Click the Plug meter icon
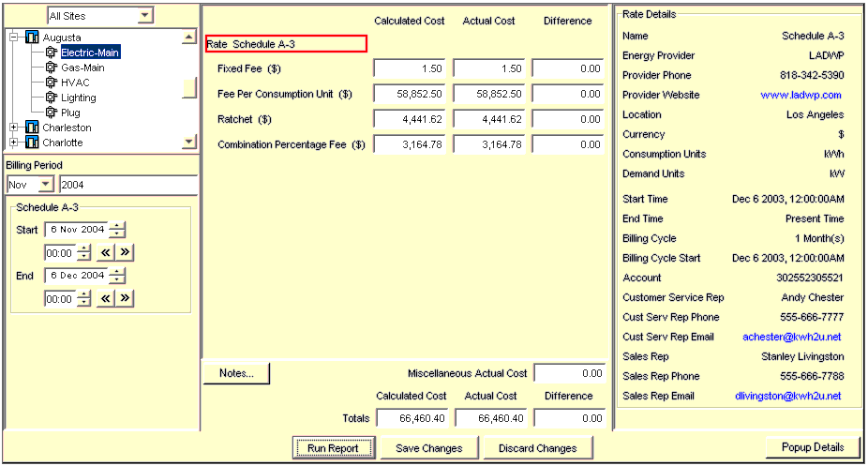 click(x=52, y=113)
